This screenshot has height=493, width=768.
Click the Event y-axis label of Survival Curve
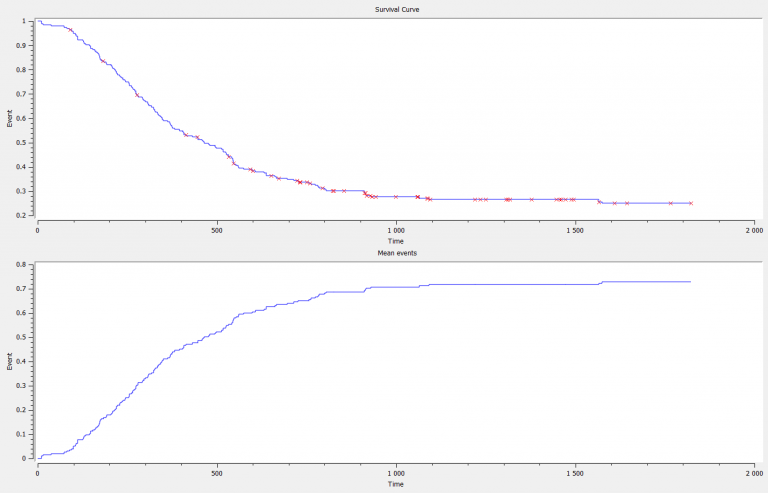(x=11, y=118)
